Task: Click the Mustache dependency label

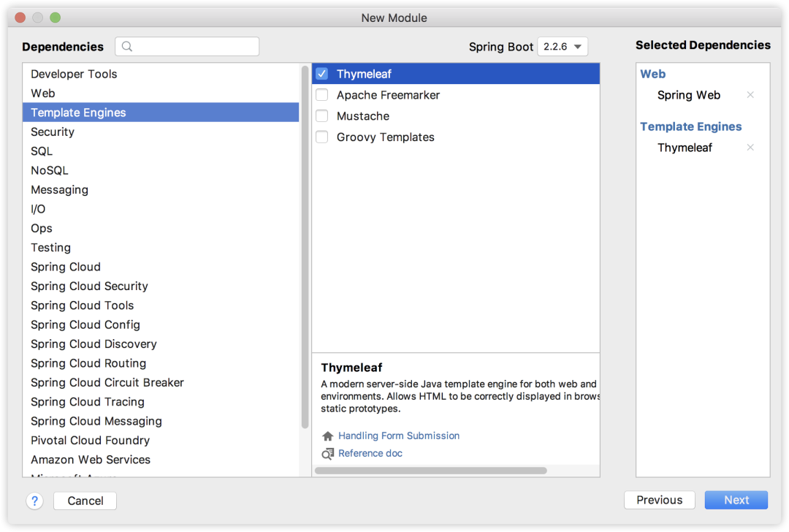Action: (363, 116)
